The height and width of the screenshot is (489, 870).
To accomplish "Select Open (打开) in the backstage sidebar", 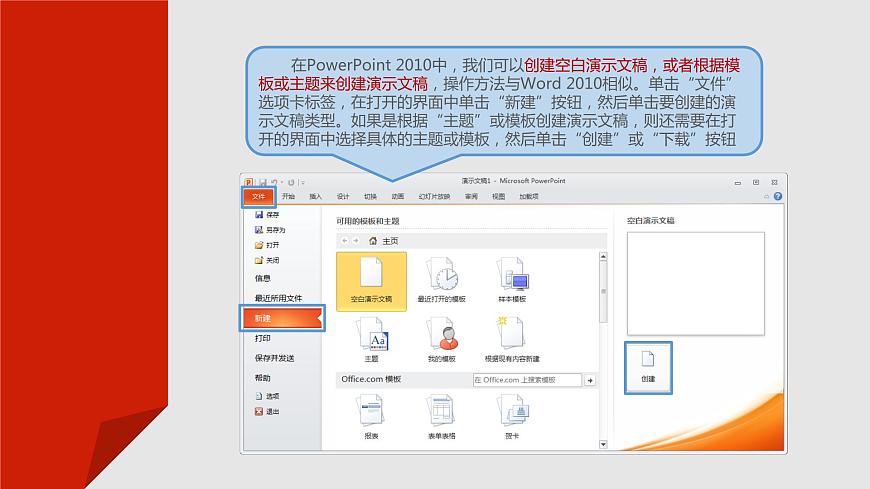I will [266, 245].
